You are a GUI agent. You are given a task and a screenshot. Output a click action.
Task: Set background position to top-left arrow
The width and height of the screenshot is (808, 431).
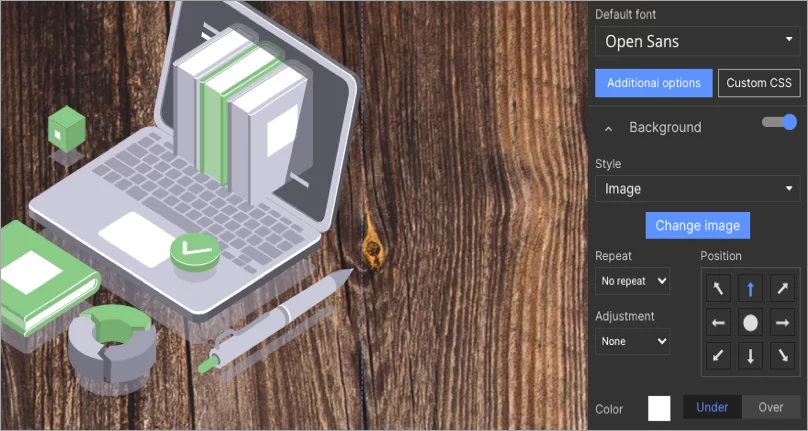click(x=718, y=289)
